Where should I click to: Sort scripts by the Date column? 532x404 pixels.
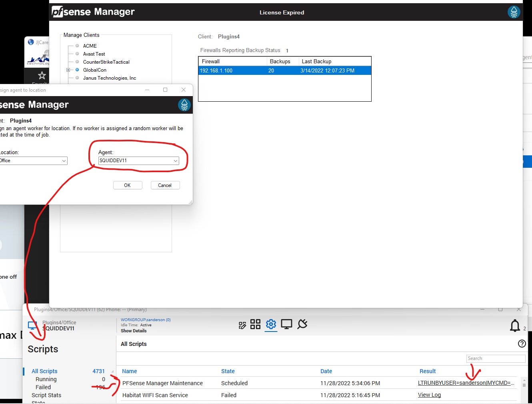326,371
